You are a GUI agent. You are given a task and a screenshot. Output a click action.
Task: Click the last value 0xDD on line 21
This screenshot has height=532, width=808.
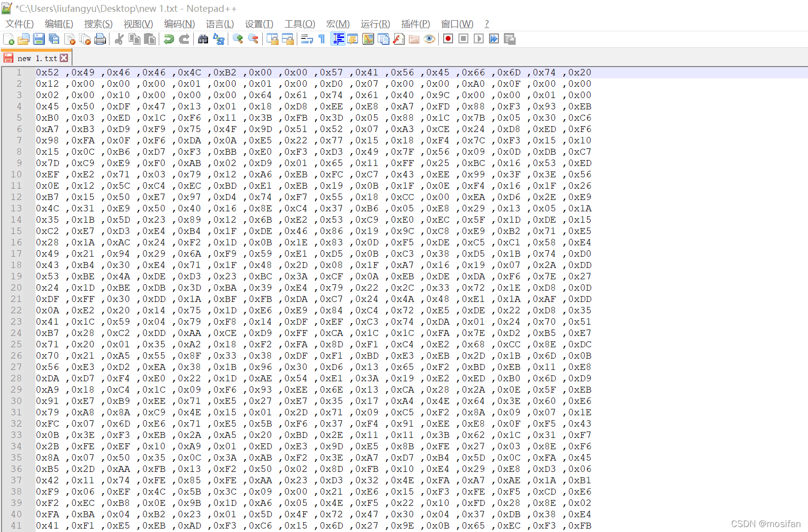[x=580, y=299]
